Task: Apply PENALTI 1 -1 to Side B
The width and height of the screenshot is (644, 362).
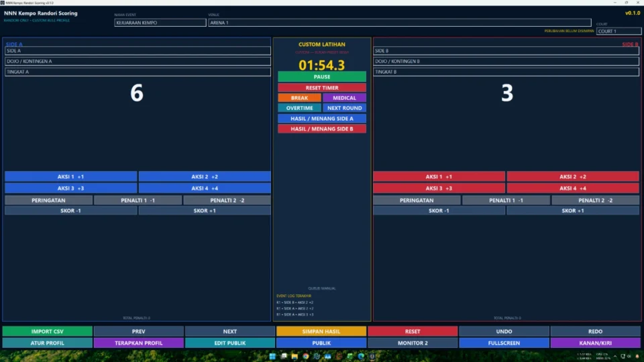Action: coord(506,200)
